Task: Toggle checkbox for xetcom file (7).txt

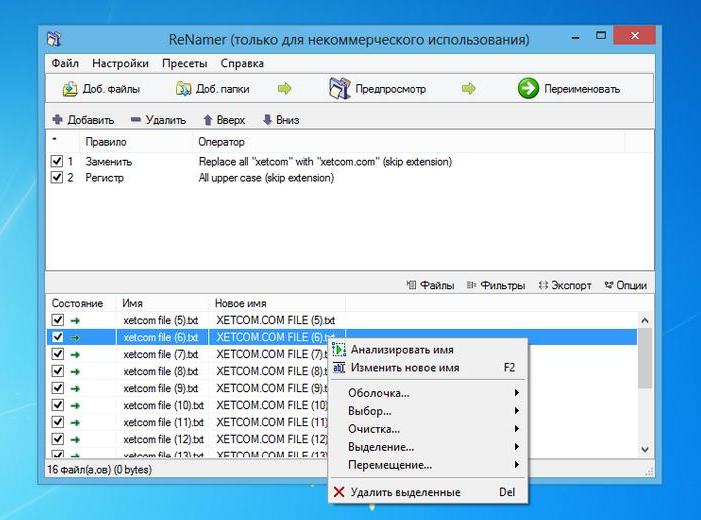Action: point(58,354)
